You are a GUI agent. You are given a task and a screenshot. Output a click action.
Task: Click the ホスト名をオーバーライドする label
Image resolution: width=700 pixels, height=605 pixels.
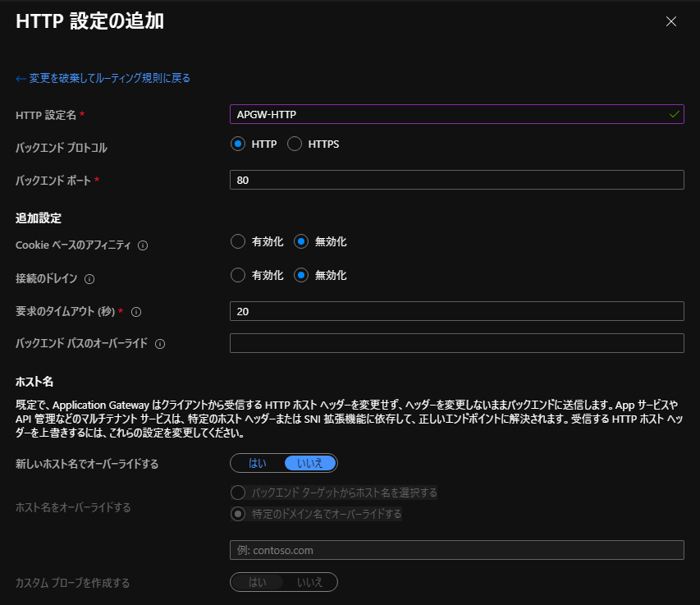(x=73, y=507)
